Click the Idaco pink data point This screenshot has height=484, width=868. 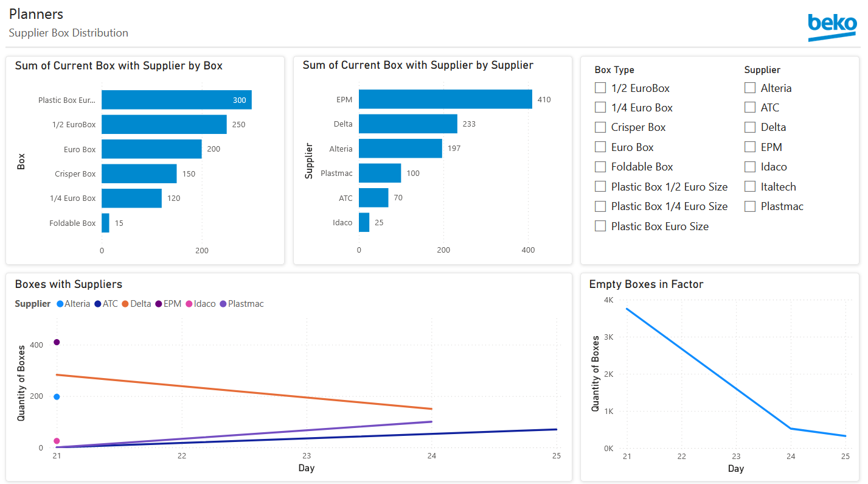point(57,441)
